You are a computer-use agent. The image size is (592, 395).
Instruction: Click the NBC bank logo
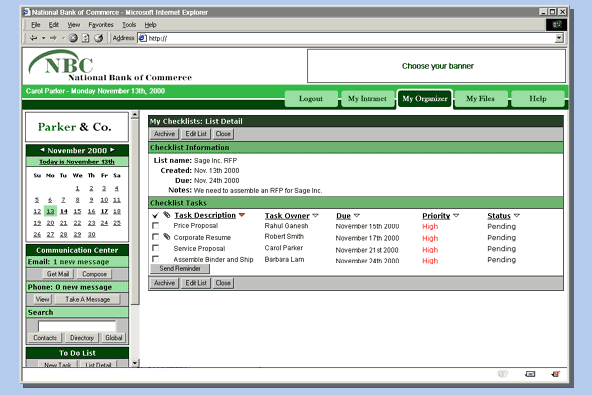tap(110, 66)
